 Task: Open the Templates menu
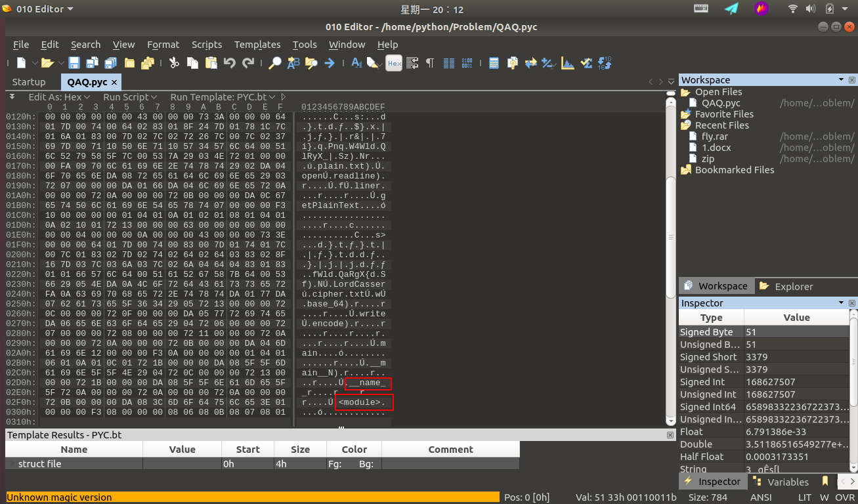[257, 45]
